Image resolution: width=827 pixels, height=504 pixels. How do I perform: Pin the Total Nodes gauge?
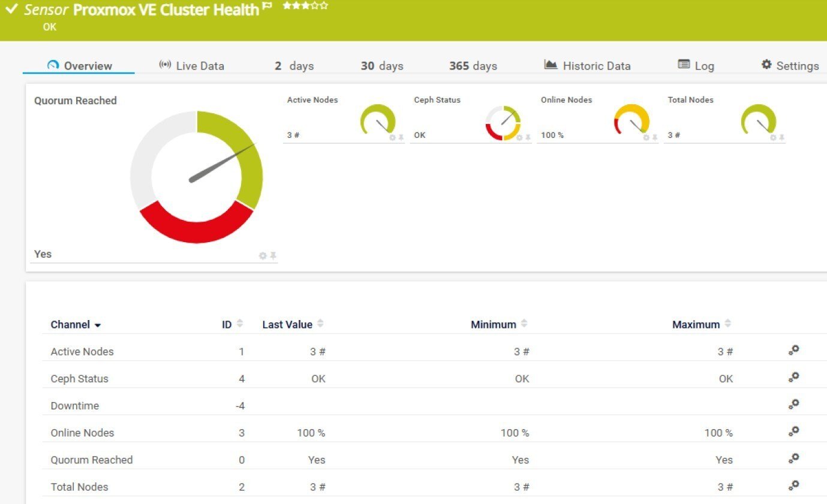point(781,137)
